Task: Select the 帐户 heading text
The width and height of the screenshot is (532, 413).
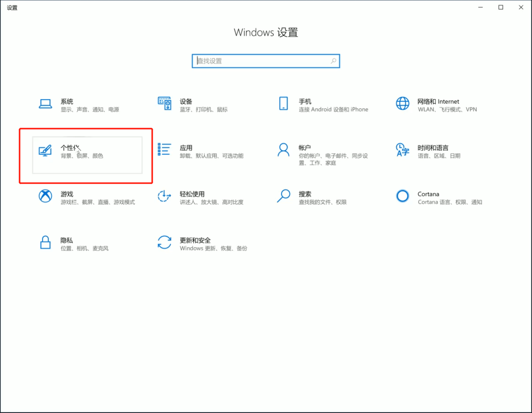Action: 305,148
